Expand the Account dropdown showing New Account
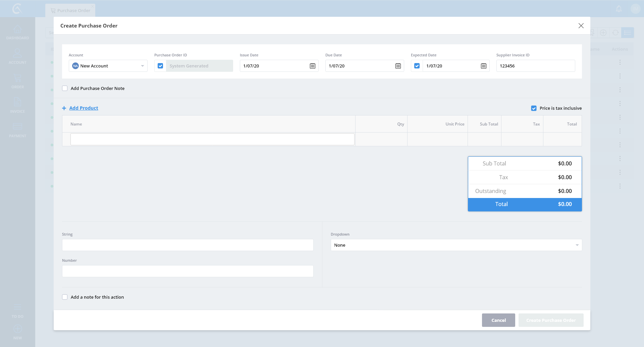Viewport: 644px width, 347px height. point(108,66)
